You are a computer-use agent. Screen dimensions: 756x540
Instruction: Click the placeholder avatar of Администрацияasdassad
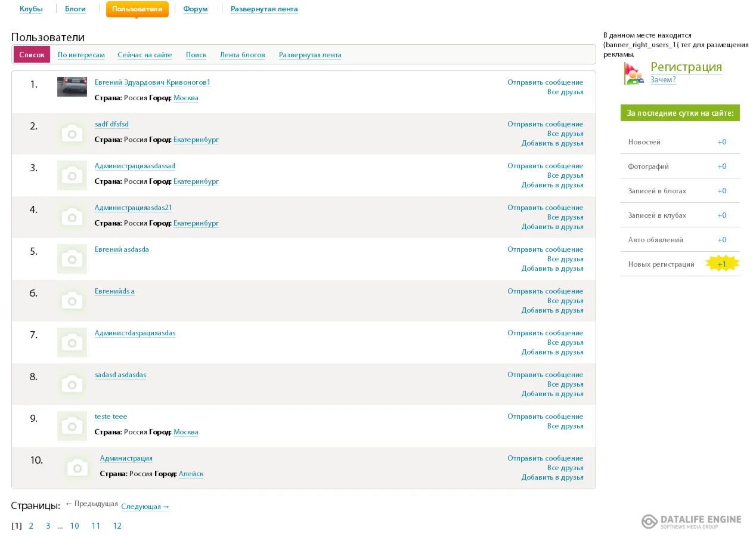pyautogui.click(x=72, y=175)
